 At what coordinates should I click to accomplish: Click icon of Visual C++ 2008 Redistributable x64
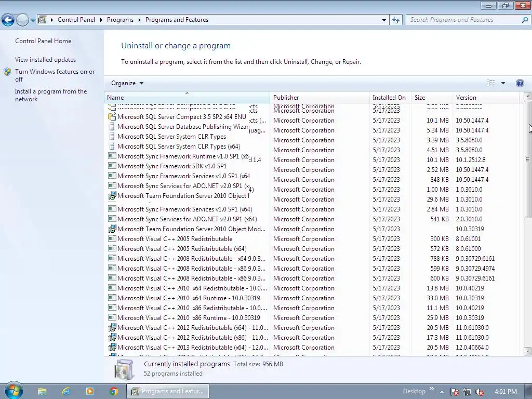(x=112, y=258)
